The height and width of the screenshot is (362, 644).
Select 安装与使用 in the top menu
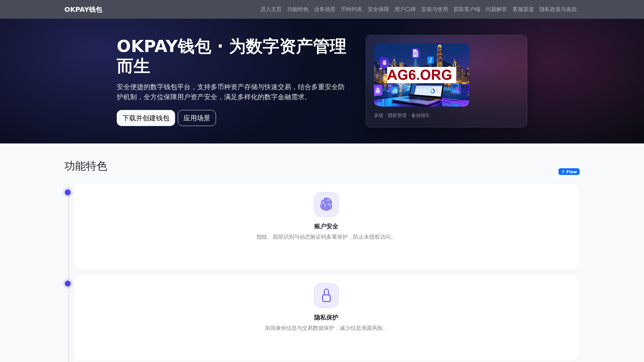[435, 9]
